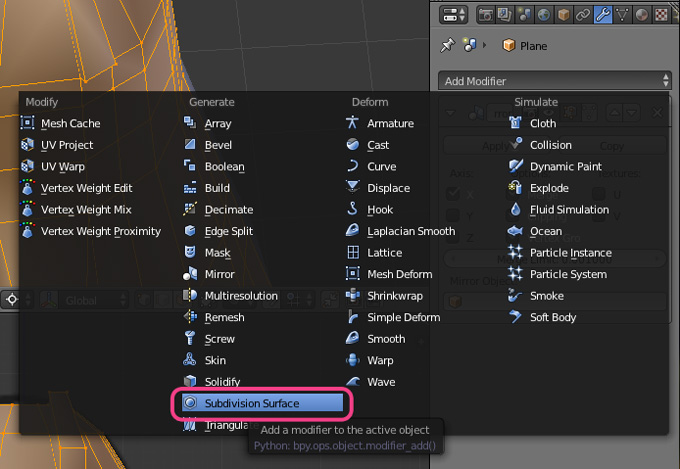
Task: Click the Mirror modifier icon
Action: (x=190, y=274)
